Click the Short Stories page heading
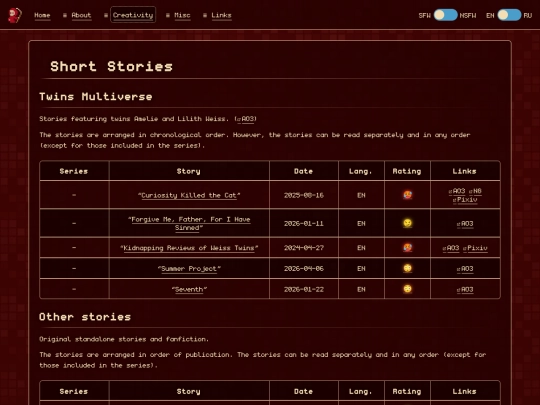Screen dimensions: 540x405 (111, 66)
